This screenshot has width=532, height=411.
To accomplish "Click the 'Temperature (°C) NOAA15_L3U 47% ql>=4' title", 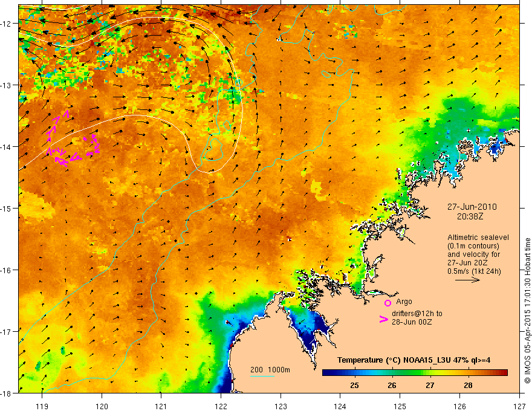I will click(x=414, y=360).
